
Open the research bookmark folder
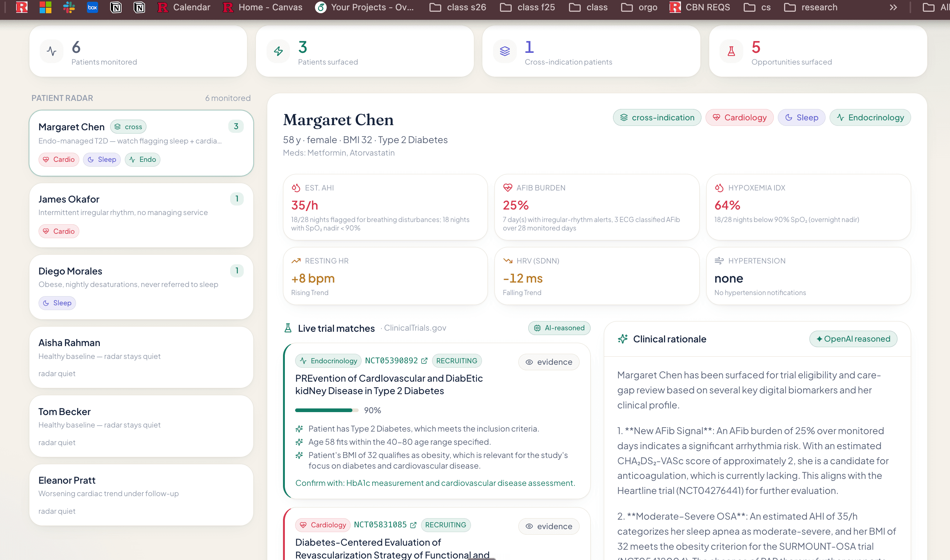[x=811, y=7]
